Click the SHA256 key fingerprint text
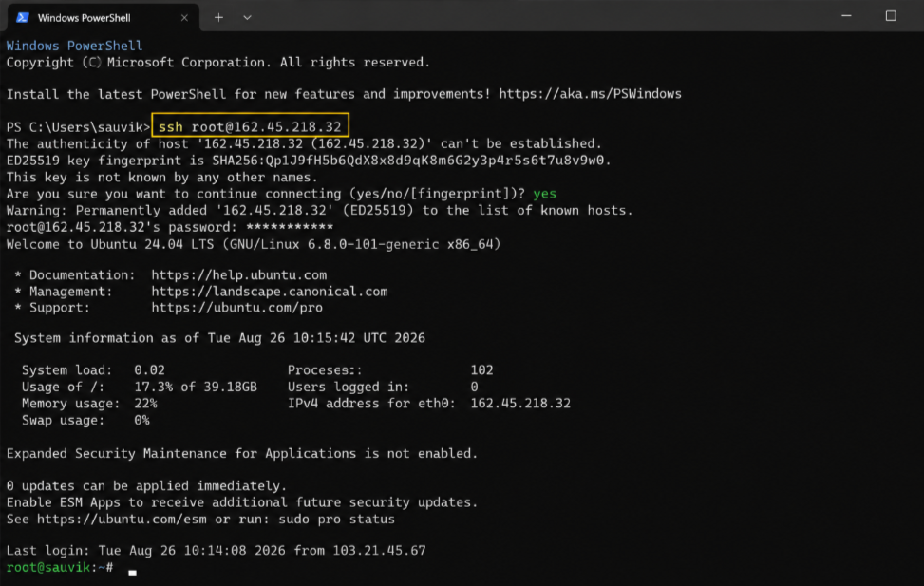This screenshot has width=924, height=586. click(411, 161)
